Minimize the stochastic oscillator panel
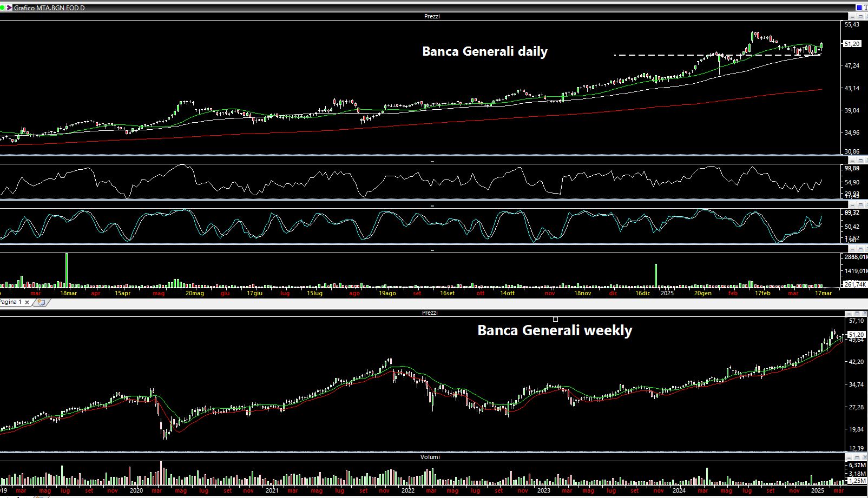The height and width of the screenshot is (498, 868). 853,205
